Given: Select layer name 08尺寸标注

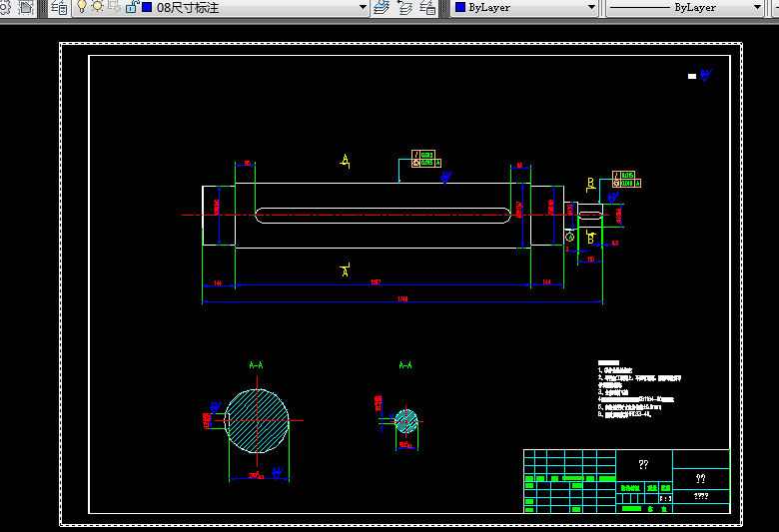Looking at the screenshot, I should pyautogui.click(x=188, y=7).
